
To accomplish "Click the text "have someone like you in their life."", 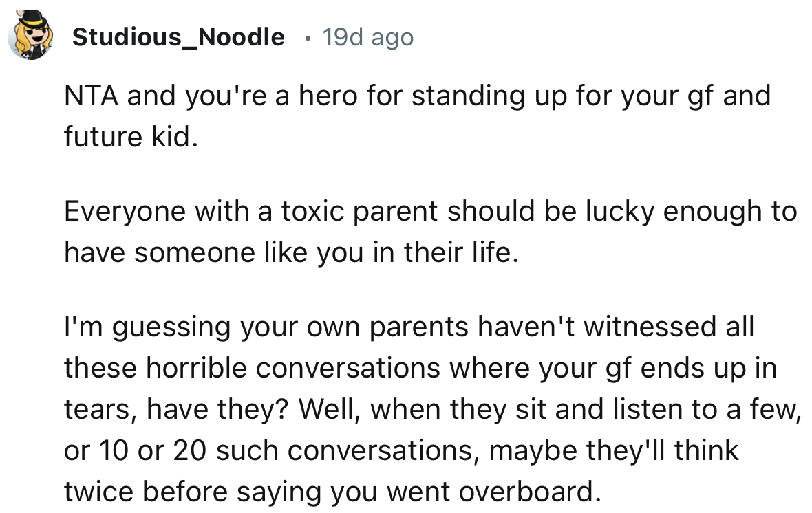I will (x=289, y=252).
